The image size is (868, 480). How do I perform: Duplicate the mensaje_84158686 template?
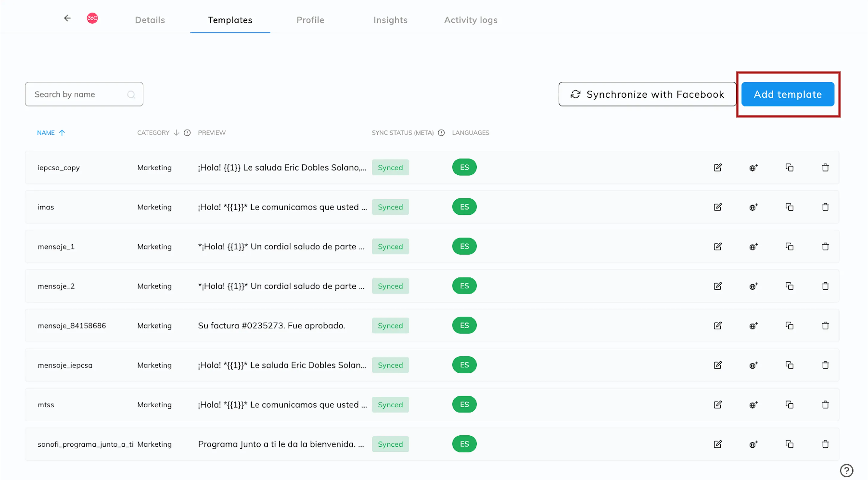click(790, 326)
